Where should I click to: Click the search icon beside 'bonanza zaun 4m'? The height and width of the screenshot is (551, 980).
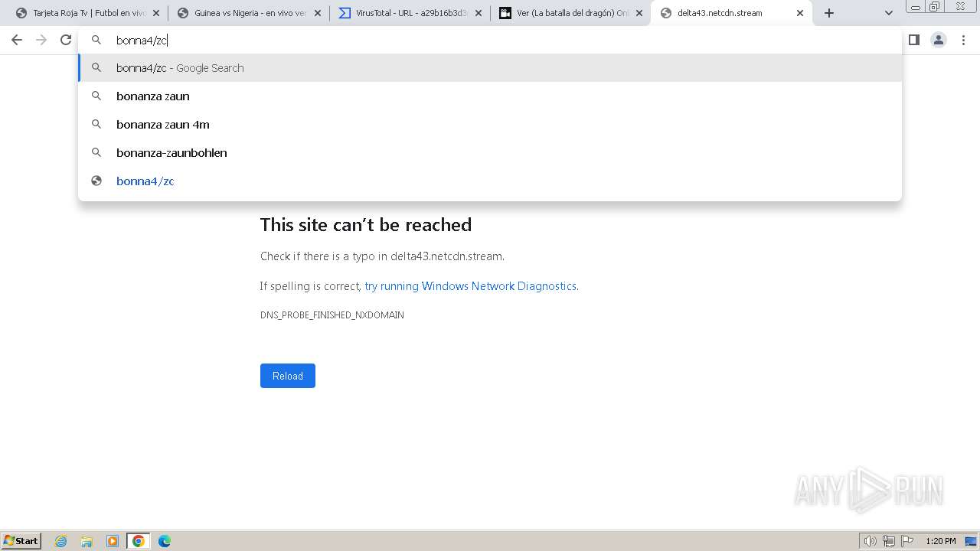[x=96, y=124]
